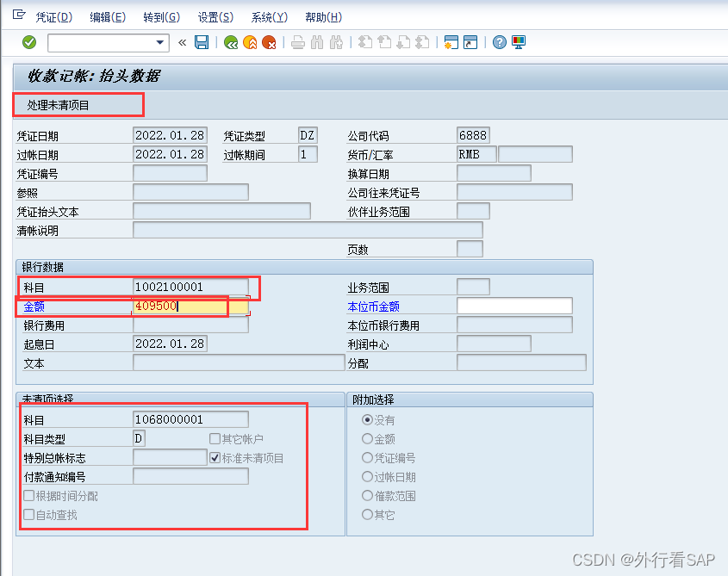Viewport: 728px width, 576px height.
Task: Click the Next Page icon
Action: click(403, 42)
